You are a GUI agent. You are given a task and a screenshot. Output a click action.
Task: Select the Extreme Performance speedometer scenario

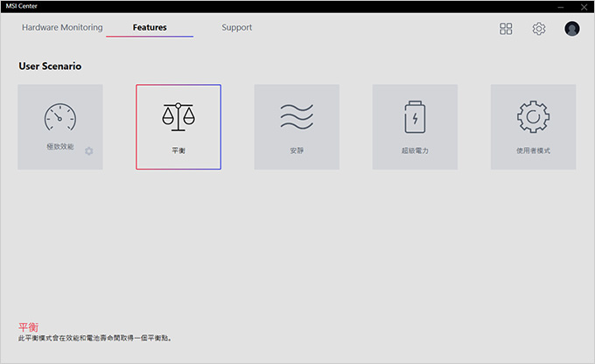point(60,127)
